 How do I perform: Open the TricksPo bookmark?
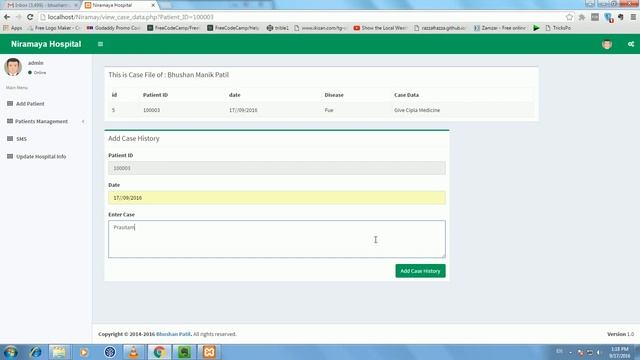pos(558,28)
